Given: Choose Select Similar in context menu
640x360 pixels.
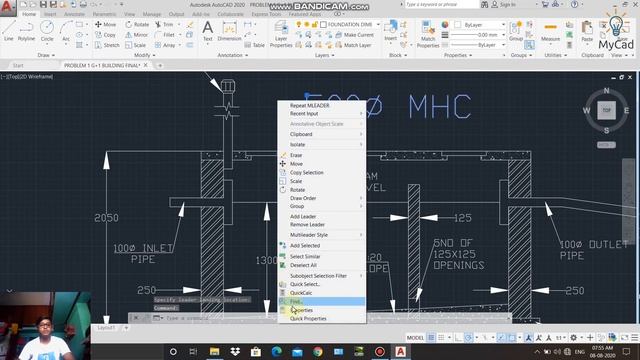Looking at the screenshot, I should tap(322, 256).
